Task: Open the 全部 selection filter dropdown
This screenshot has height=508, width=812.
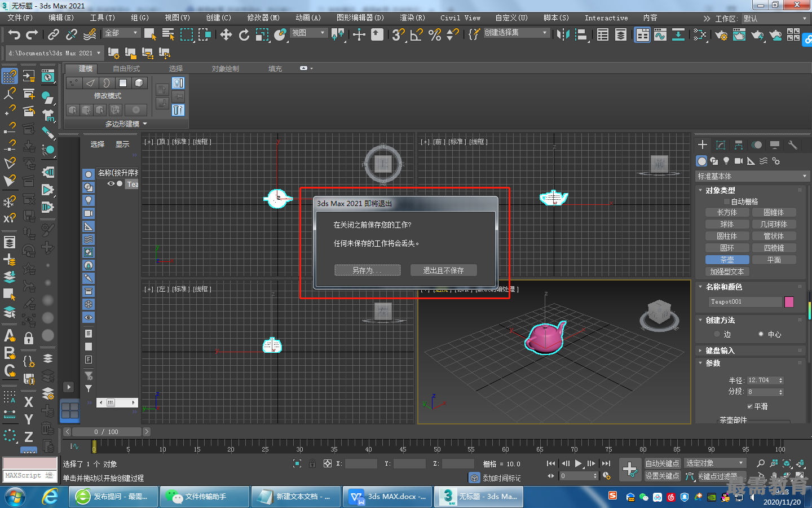Action: point(121,33)
